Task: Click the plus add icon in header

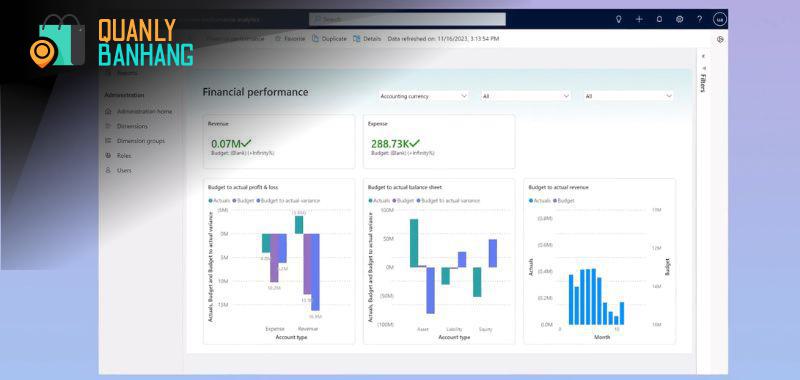Action: (x=639, y=19)
